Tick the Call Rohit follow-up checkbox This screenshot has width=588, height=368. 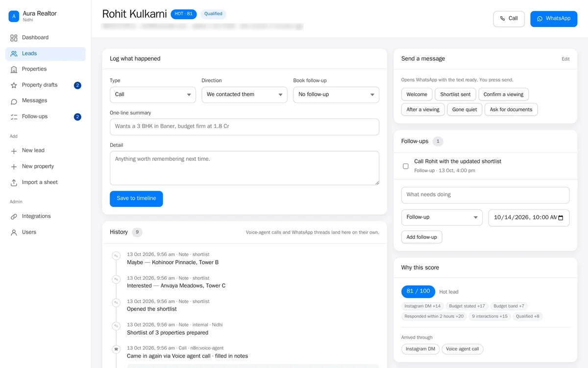coord(406,166)
